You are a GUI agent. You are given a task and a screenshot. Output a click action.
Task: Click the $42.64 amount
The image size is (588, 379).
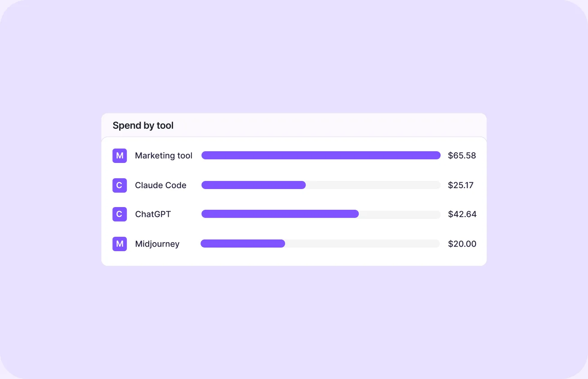coord(462,214)
